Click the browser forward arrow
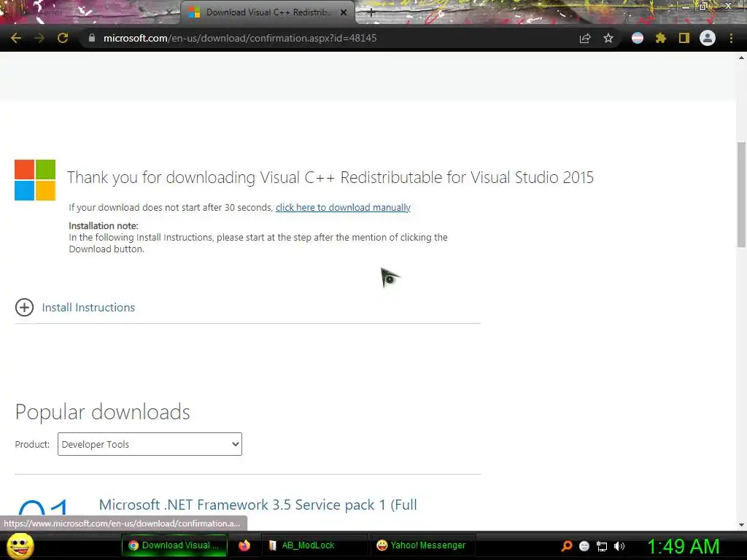747x560 pixels. tap(39, 38)
